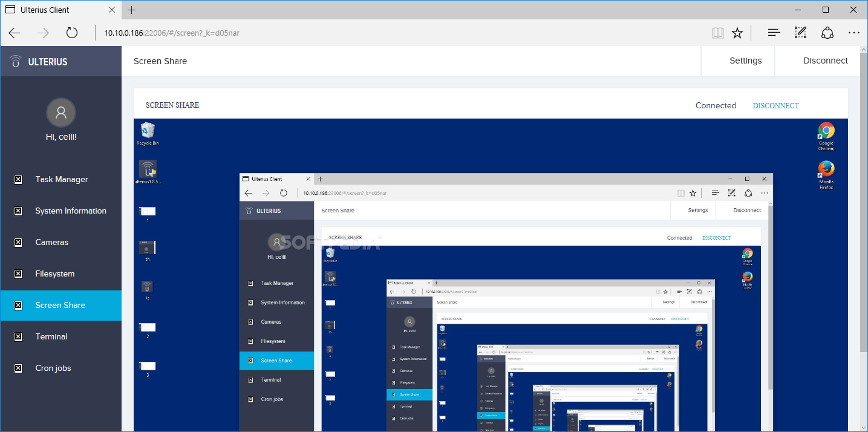The image size is (868, 432).
Task: Select Google Chrome icon on remote desktop
Action: tap(826, 136)
